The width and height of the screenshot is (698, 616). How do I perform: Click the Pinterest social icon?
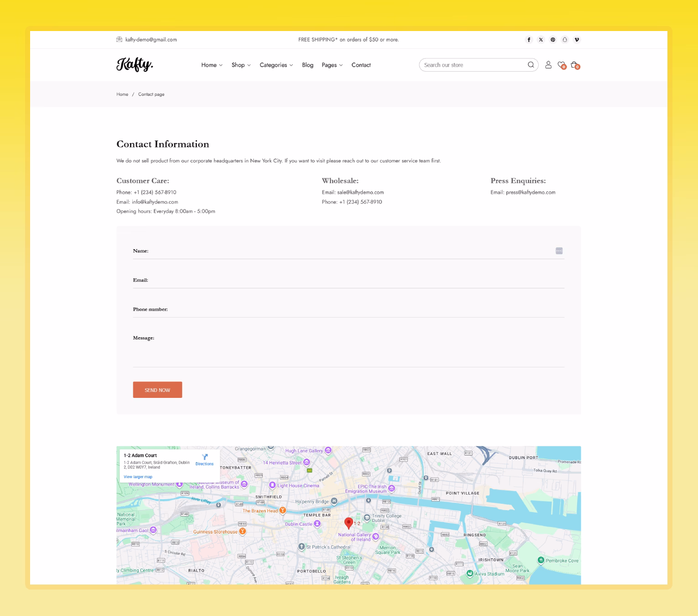pyautogui.click(x=553, y=40)
